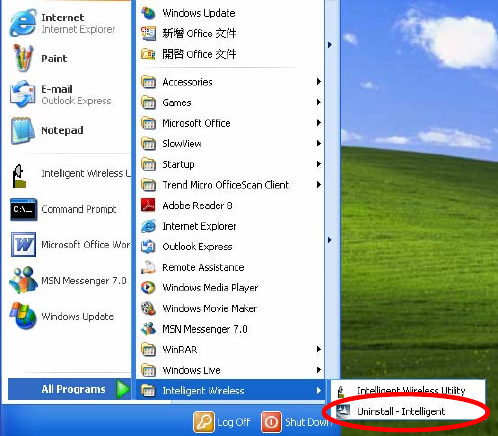Image resolution: width=498 pixels, height=436 pixels.
Task: Click the arrow beside Intelligent Wireless
Action: coord(319,390)
